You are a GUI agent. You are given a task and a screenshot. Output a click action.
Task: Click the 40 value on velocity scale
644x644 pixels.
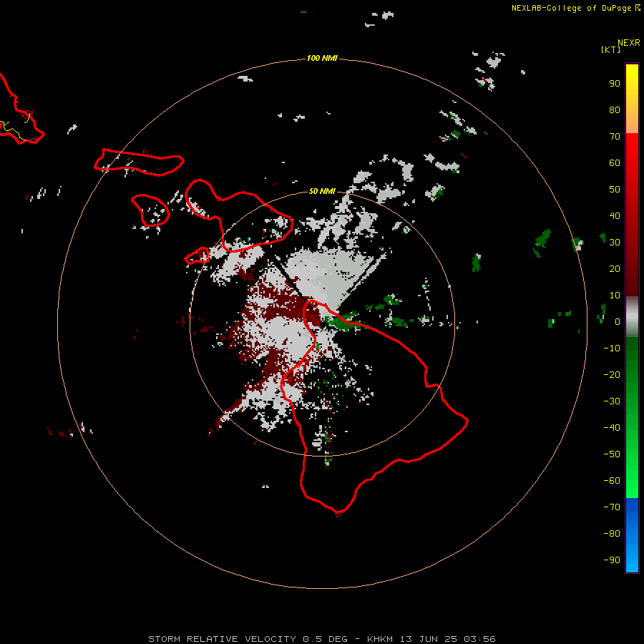coord(615,216)
